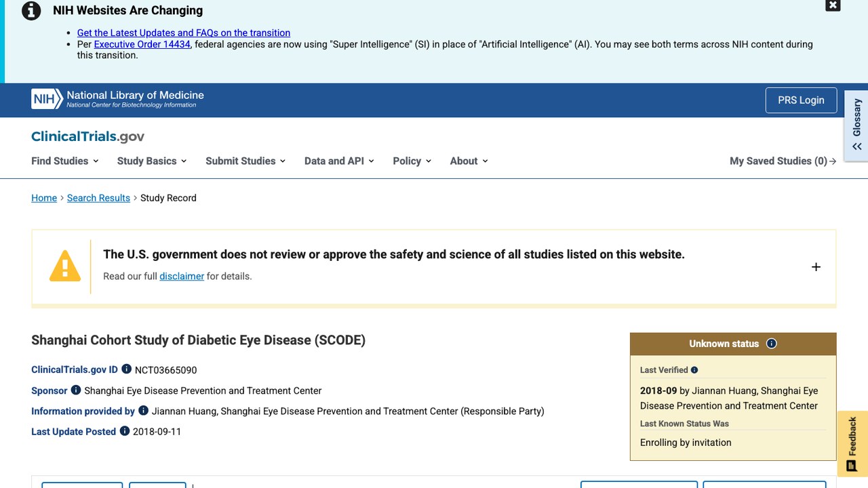Open the Policy dropdown menu
The image size is (868, 488).
click(x=412, y=161)
